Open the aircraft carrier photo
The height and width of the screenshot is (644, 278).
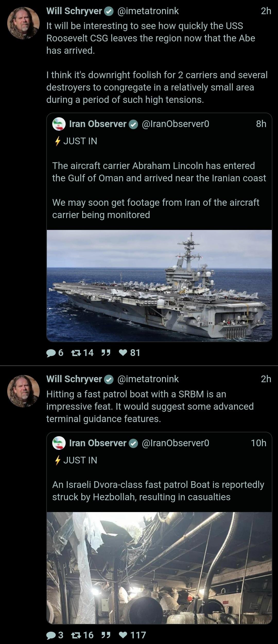click(159, 285)
